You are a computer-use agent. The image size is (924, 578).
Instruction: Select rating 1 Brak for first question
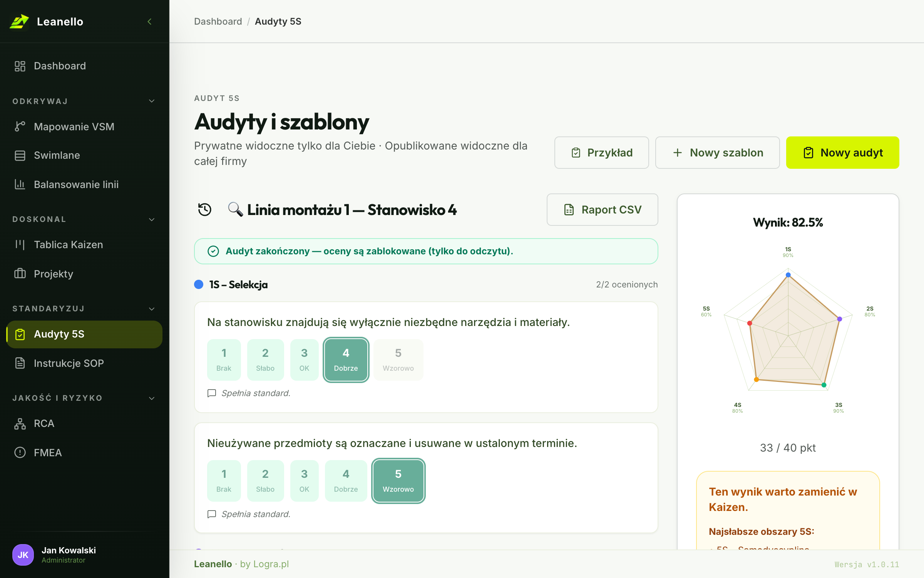pyautogui.click(x=224, y=360)
